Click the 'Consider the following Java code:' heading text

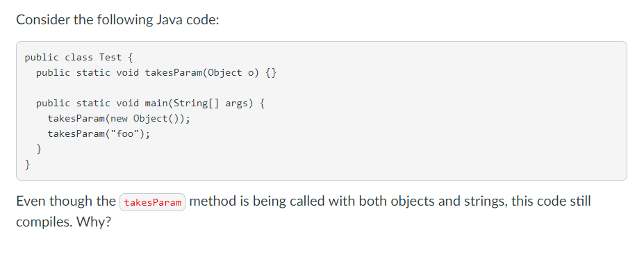pyautogui.click(x=117, y=19)
